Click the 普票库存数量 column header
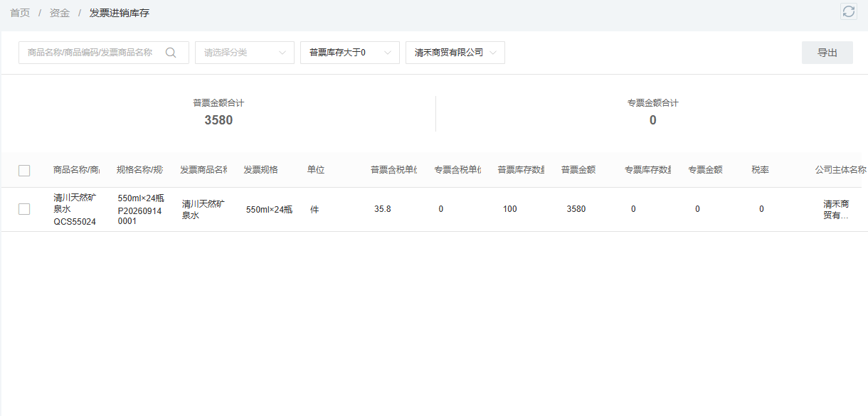The width and height of the screenshot is (868, 416). (521, 170)
